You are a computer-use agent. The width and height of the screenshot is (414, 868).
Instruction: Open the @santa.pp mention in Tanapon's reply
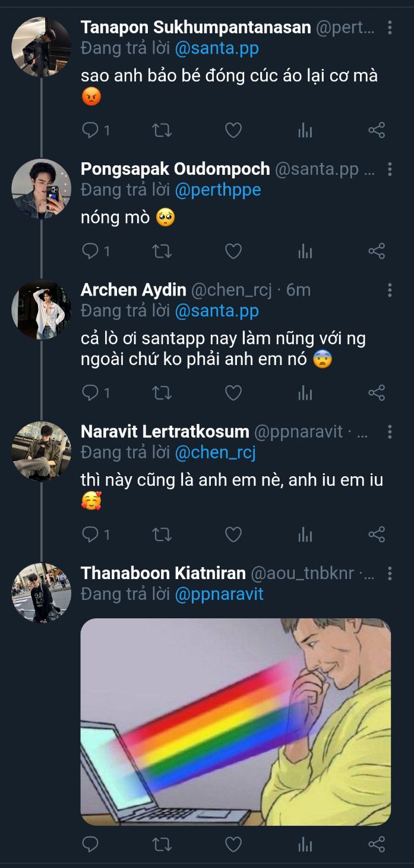point(217,48)
